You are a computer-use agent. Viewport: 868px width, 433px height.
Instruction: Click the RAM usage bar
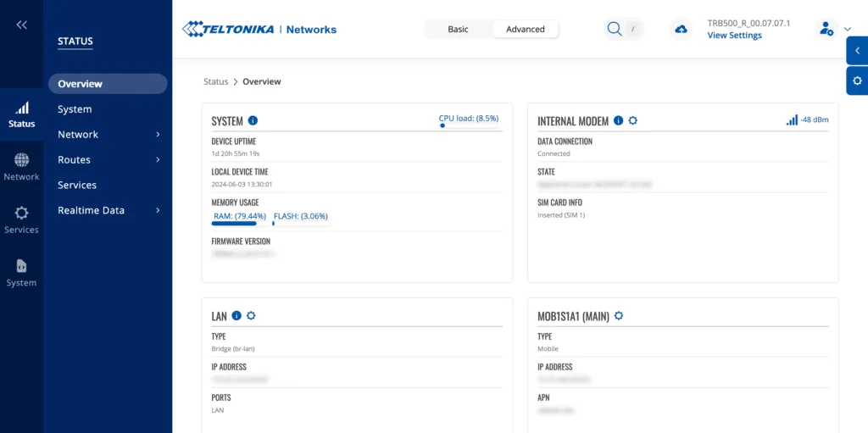pyautogui.click(x=240, y=223)
